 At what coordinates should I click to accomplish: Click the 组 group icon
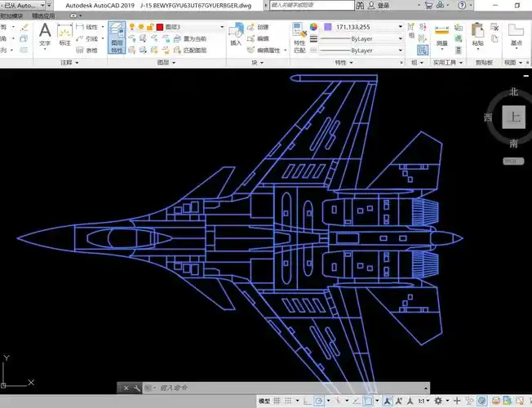tap(411, 31)
